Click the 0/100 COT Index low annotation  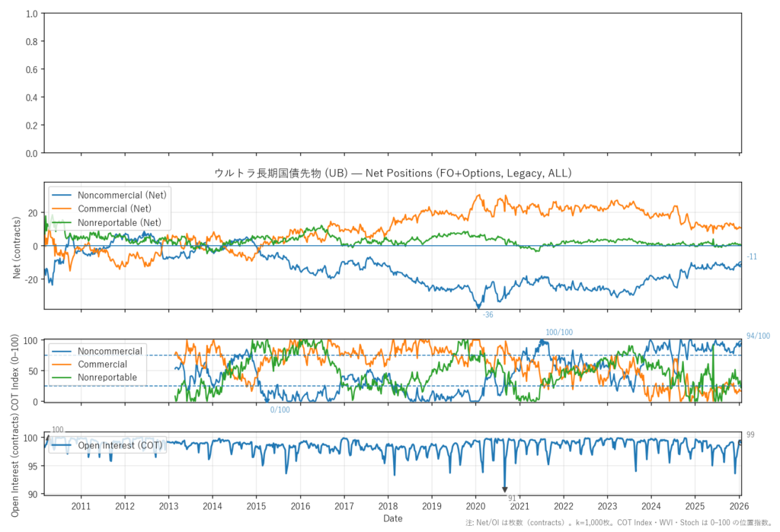coord(280,410)
